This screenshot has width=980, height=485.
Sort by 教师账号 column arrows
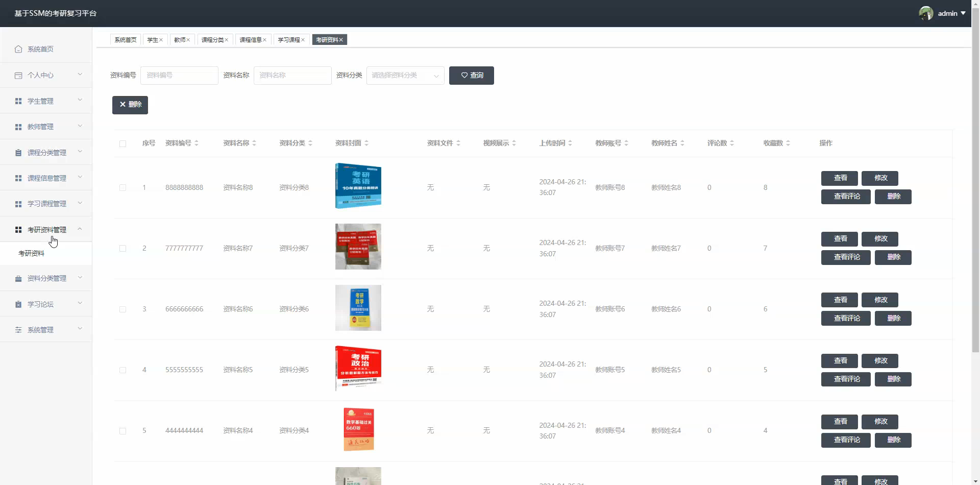click(x=626, y=143)
